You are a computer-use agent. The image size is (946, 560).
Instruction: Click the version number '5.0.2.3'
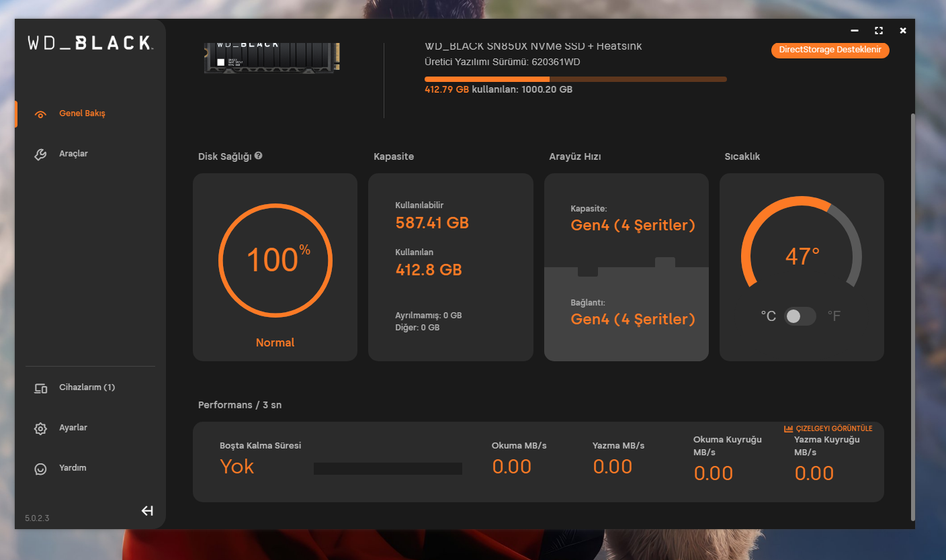(37, 518)
